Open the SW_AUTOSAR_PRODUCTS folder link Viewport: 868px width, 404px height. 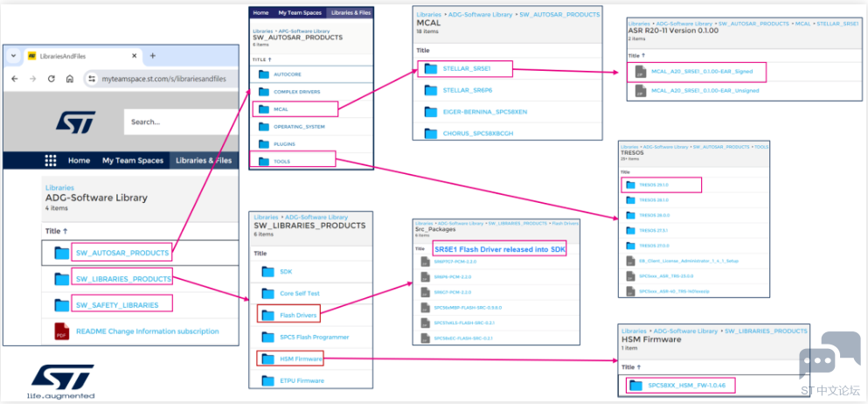[x=122, y=253]
